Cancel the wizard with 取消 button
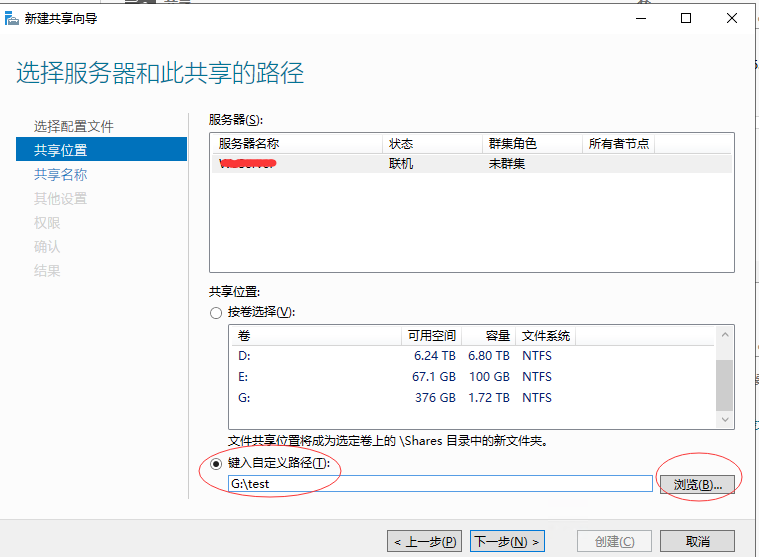This screenshot has width=759, height=557. click(x=697, y=541)
